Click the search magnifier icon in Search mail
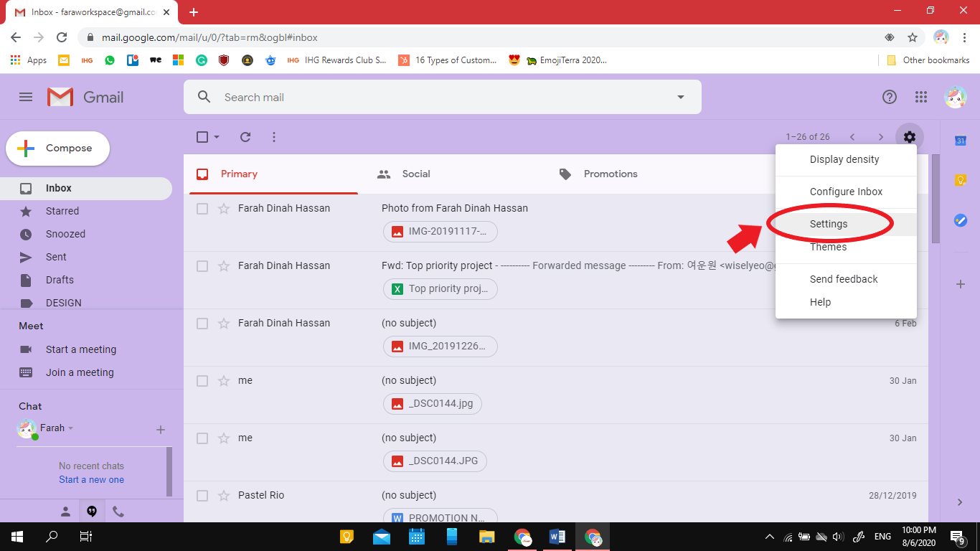Image resolution: width=980 pixels, height=551 pixels. [204, 97]
